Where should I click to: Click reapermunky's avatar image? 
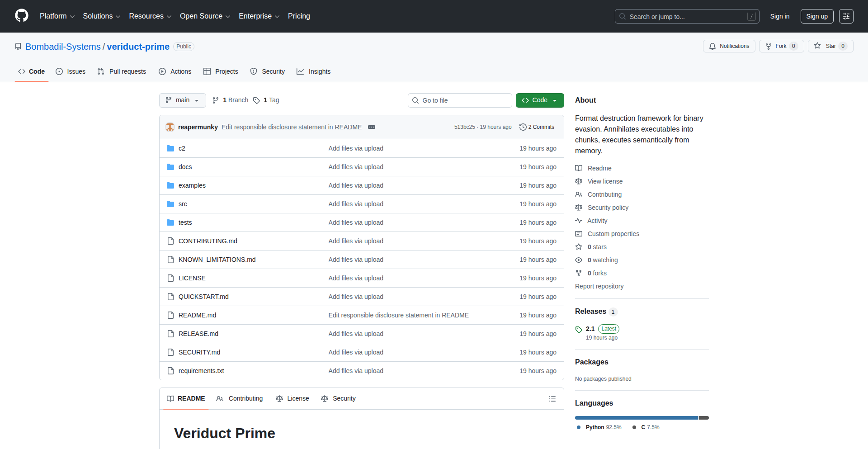pos(170,127)
